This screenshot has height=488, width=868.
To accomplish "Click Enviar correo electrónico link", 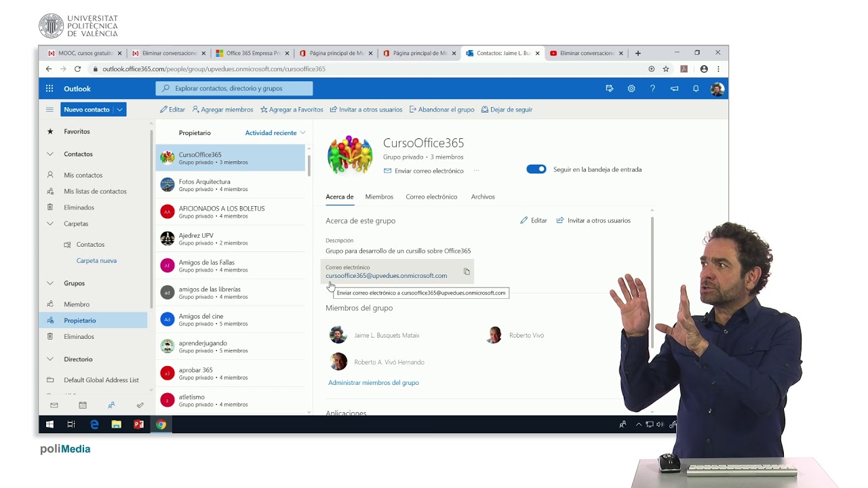I will [x=424, y=171].
